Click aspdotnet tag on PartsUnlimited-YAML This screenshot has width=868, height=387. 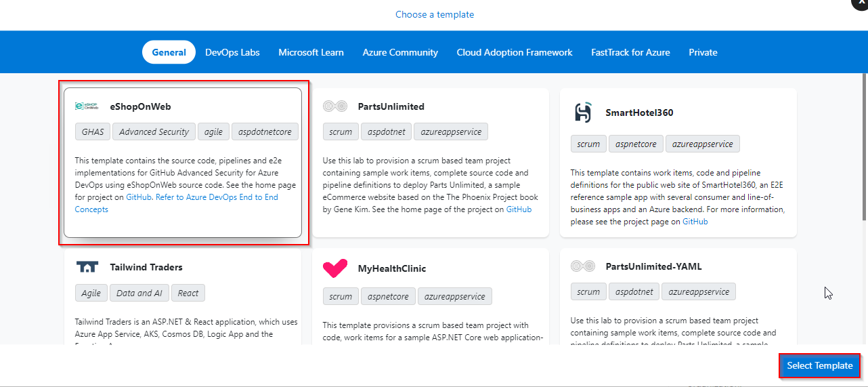pyautogui.click(x=634, y=291)
